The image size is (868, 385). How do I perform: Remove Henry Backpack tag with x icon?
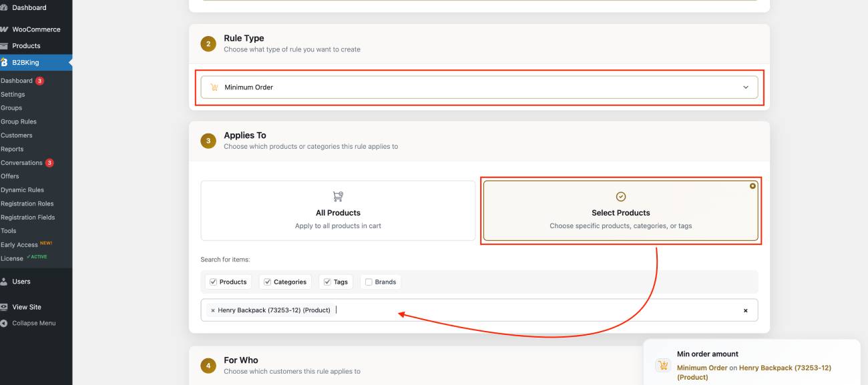point(212,310)
